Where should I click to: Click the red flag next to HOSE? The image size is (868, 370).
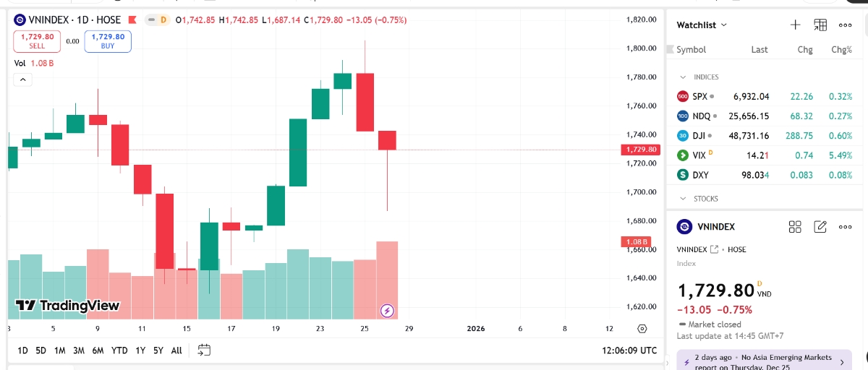(132, 20)
